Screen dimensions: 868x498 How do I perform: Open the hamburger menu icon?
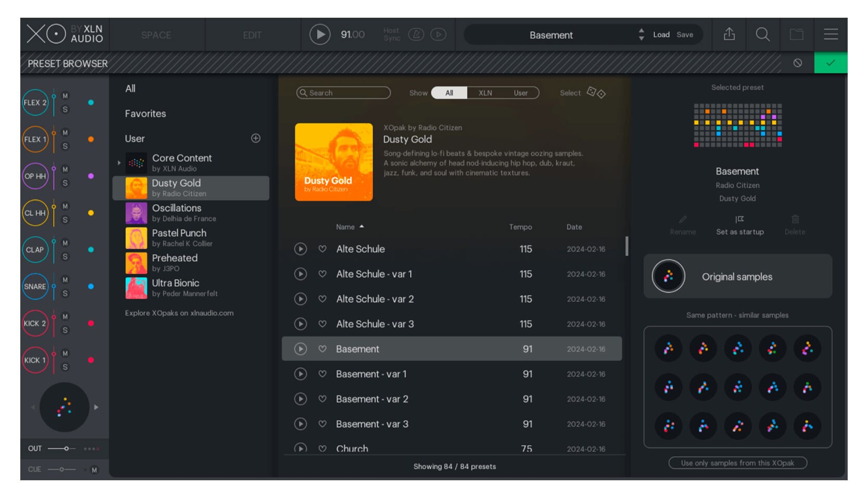click(831, 34)
